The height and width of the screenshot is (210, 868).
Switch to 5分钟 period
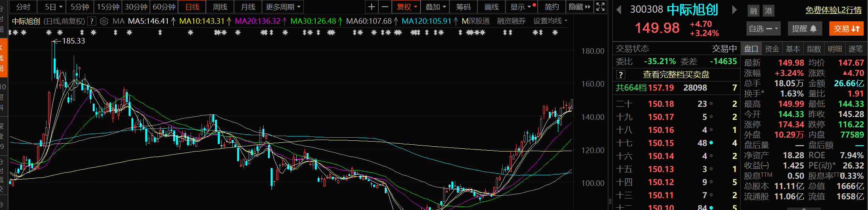[80, 7]
